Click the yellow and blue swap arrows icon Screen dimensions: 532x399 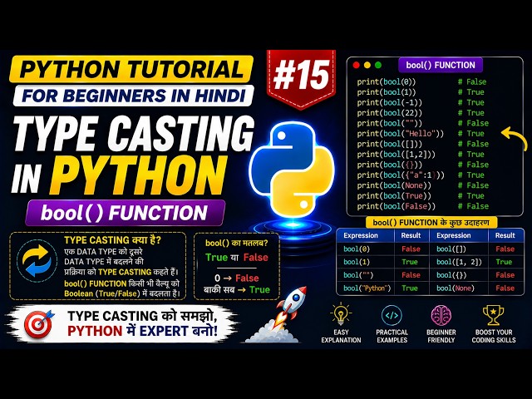click(37, 260)
